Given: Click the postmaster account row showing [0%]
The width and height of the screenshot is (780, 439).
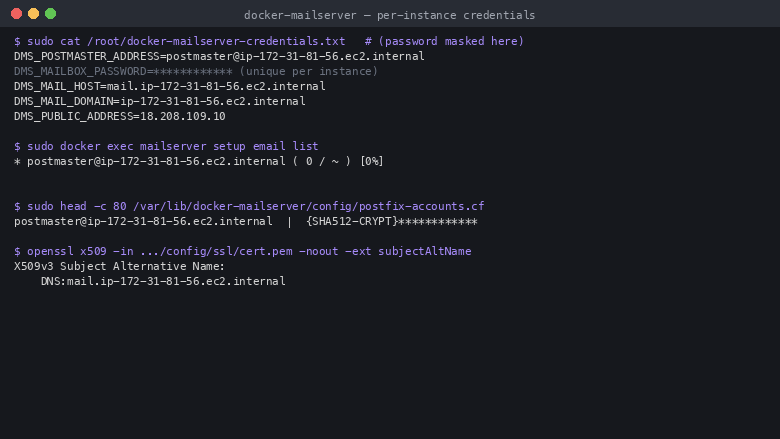Looking at the screenshot, I should pos(199,161).
